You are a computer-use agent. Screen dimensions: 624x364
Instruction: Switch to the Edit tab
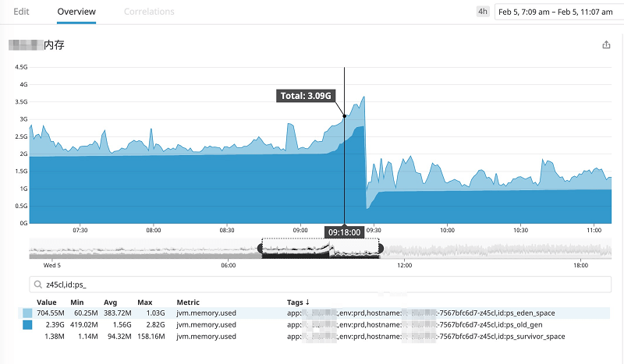coord(22,12)
